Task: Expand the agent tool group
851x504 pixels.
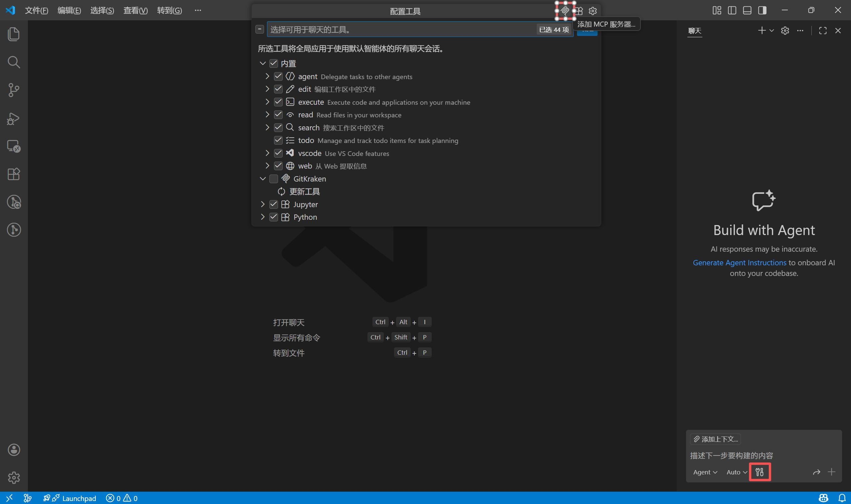Action: pyautogui.click(x=267, y=76)
